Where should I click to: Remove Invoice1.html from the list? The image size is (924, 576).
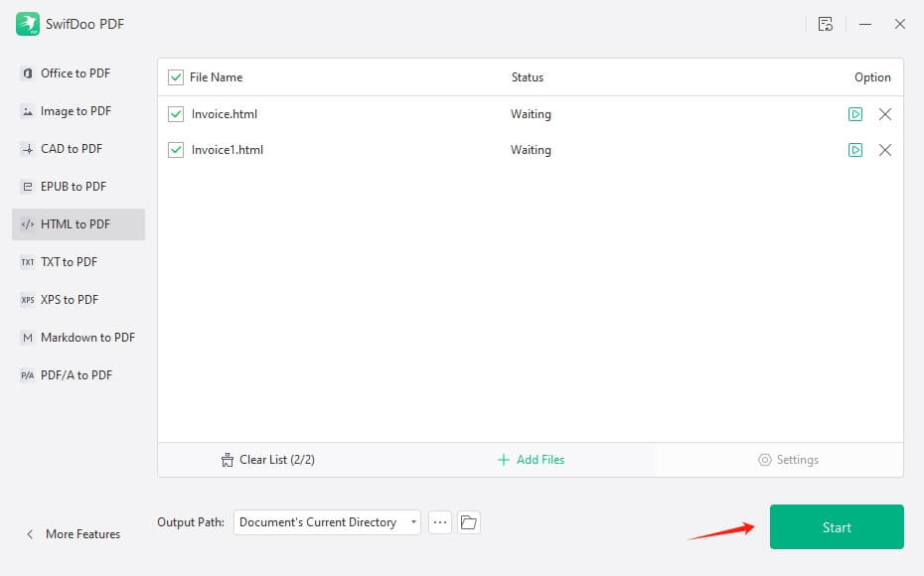(884, 150)
